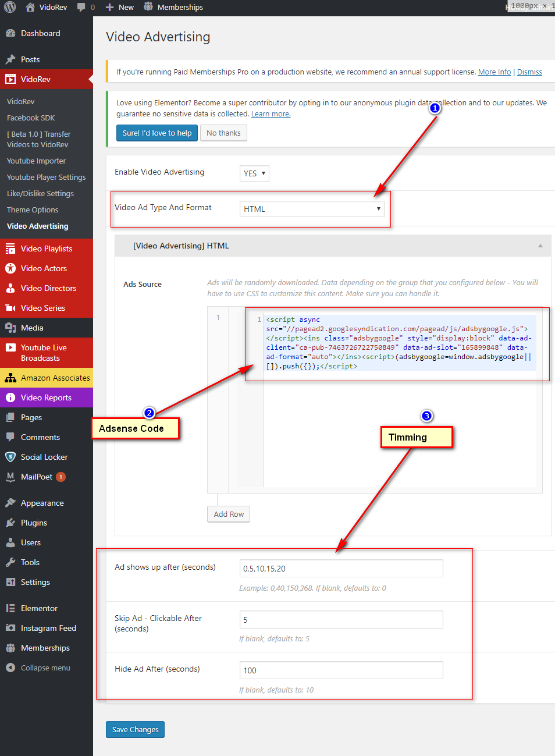Screen dimensions: 555x756
Task: Click the Amazon Associates sidebar icon
Action: pyautogui.click(x=10, y=378)
